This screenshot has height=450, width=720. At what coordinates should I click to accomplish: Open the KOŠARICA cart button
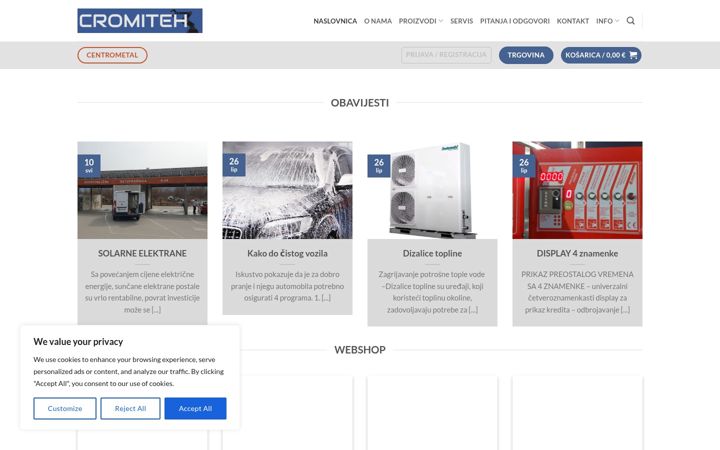coord(601,55)
